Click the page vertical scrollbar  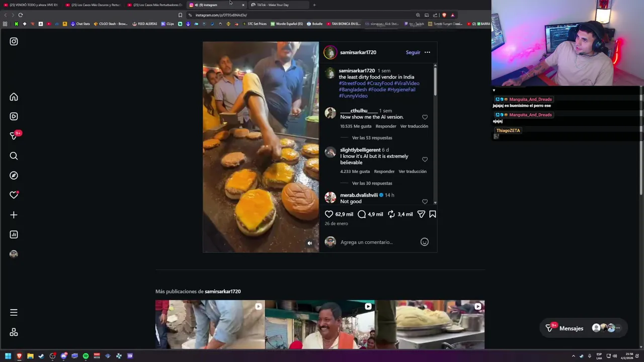pos(641,141)
